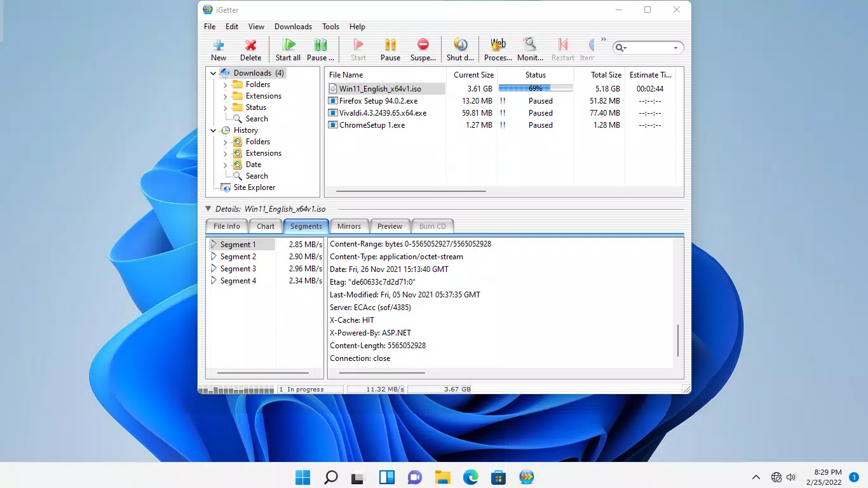The image size is (868, 488).
Task: Open Windows Start button on taskbar
Action: coord(303,477)
